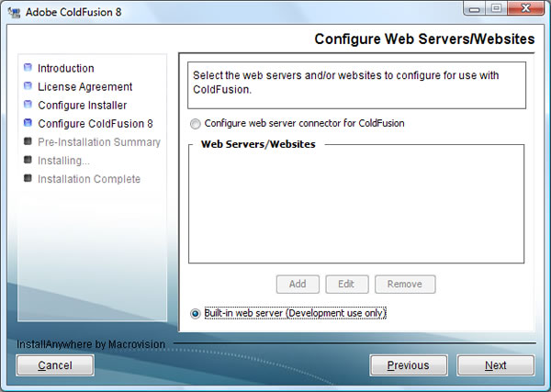
Task: Click the InstallAnywhere by Macrovision label
Action: coord(91,344)
